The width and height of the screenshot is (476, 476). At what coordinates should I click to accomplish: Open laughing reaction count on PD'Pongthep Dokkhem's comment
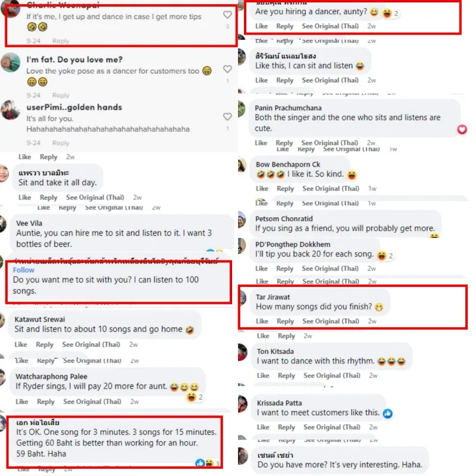(385, 256)
